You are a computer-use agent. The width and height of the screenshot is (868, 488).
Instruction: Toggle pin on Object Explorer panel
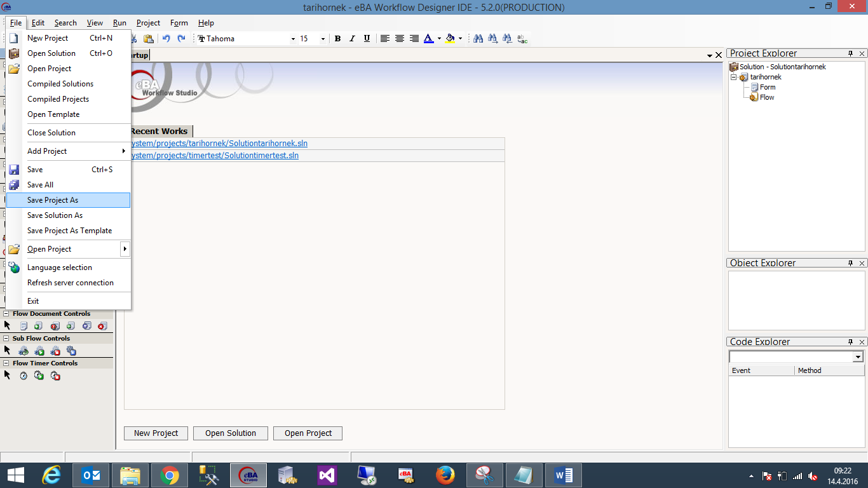851,263
